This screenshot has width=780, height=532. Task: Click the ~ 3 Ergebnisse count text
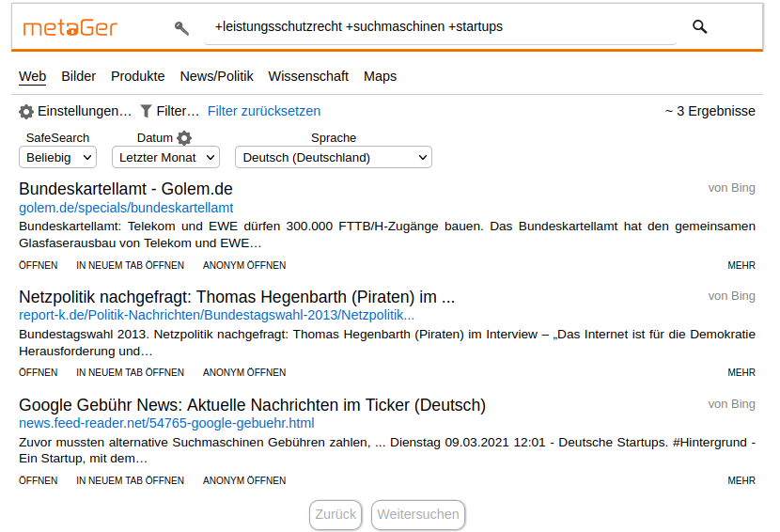pos(710,111)
